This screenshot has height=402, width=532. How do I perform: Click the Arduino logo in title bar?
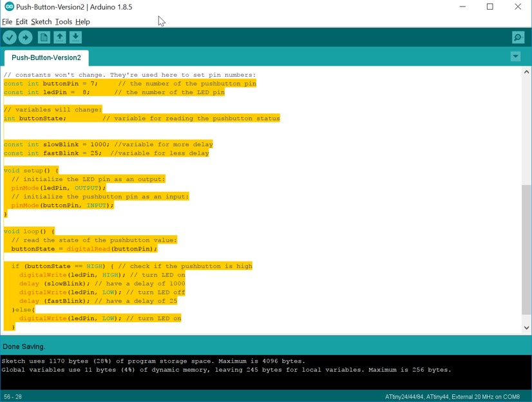pyautogui.click(x=9, y=7)
